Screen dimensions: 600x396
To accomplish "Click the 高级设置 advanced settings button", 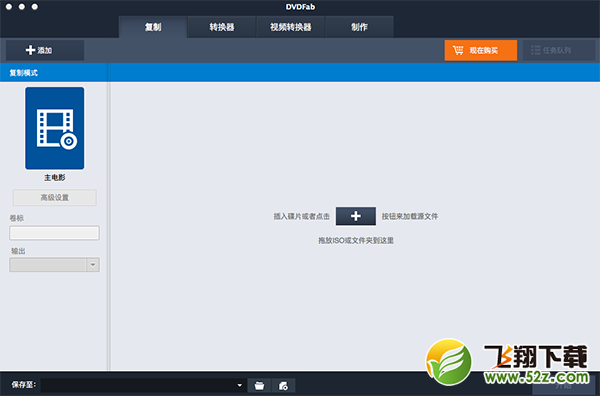I will click(x=55, y=197).
